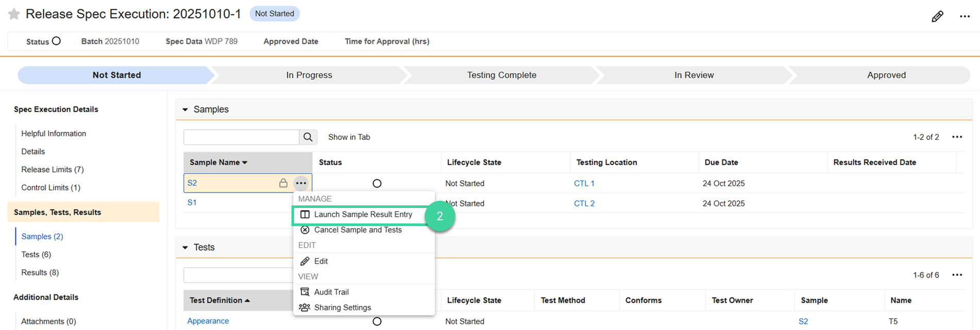Click the T5 name cell in Tests

click(893, 321)
